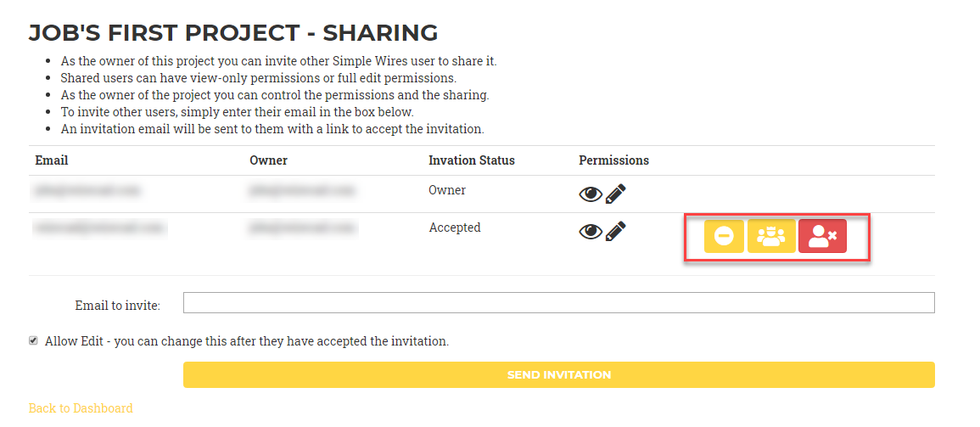Click the Permissions column header
This screenshot has height=427, width=980.
point(613,160)
